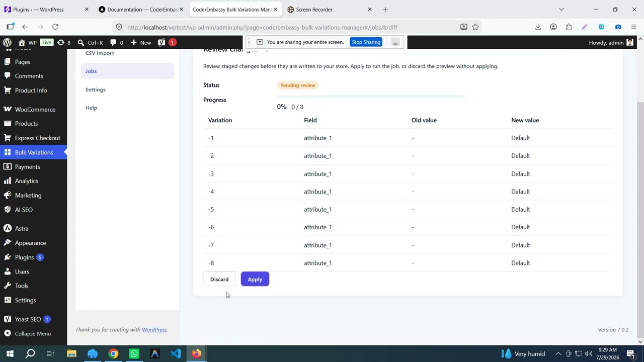The image size is (644, 362).
Task: Open WhatsApp from the taskbar
Action: click(134, 353)
